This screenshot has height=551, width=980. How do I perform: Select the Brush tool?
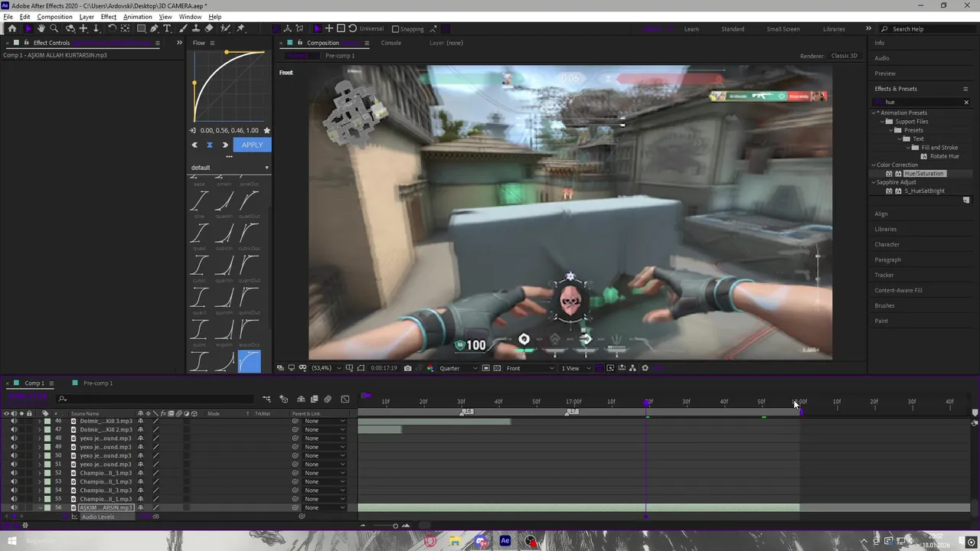coord(183,28)
